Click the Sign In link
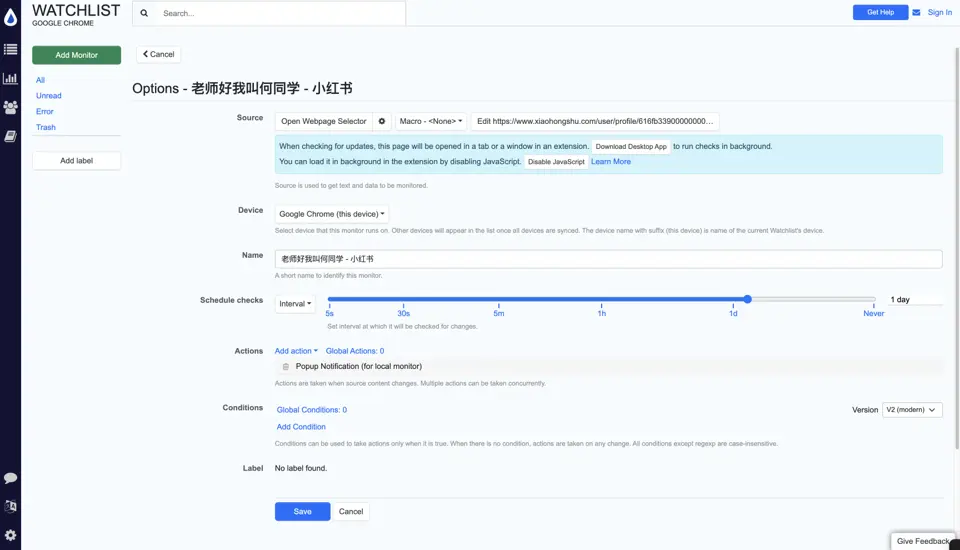This screenshot has height=550, width=960. point(939,12)
